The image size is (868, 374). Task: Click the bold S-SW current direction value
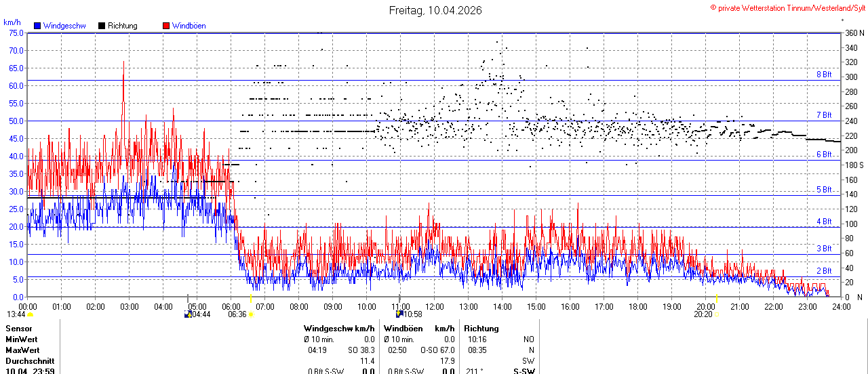pos(524,371)
